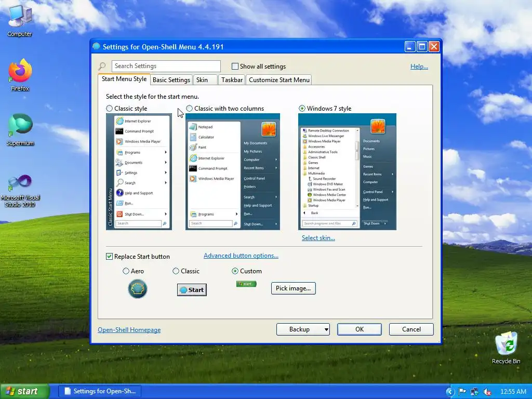Visit the Open-Shell Homepage link
This screenshot has width=532, height=399.
pyautogui.click(x=129, y=330)
